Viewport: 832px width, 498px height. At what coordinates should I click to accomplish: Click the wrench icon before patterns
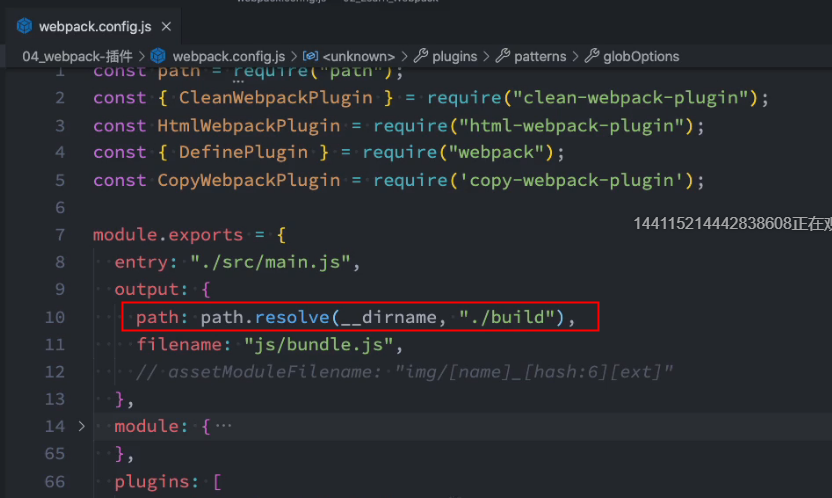coord(502,55)
